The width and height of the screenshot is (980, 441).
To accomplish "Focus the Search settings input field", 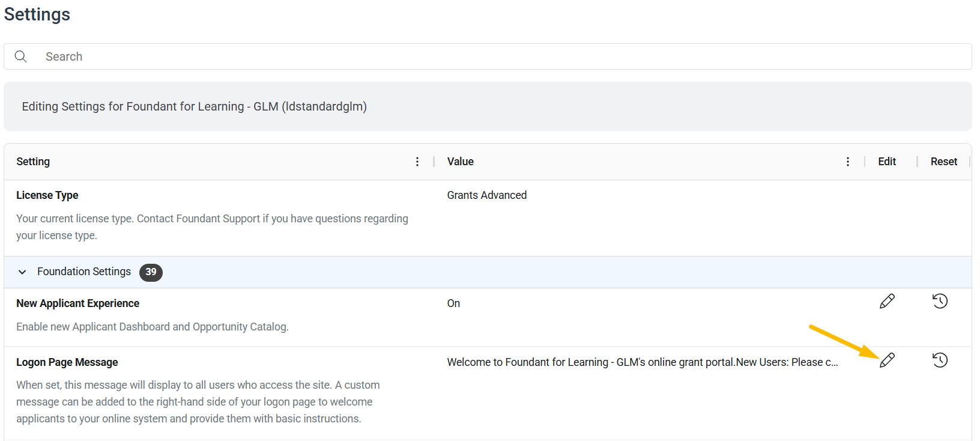I will 488,56.
